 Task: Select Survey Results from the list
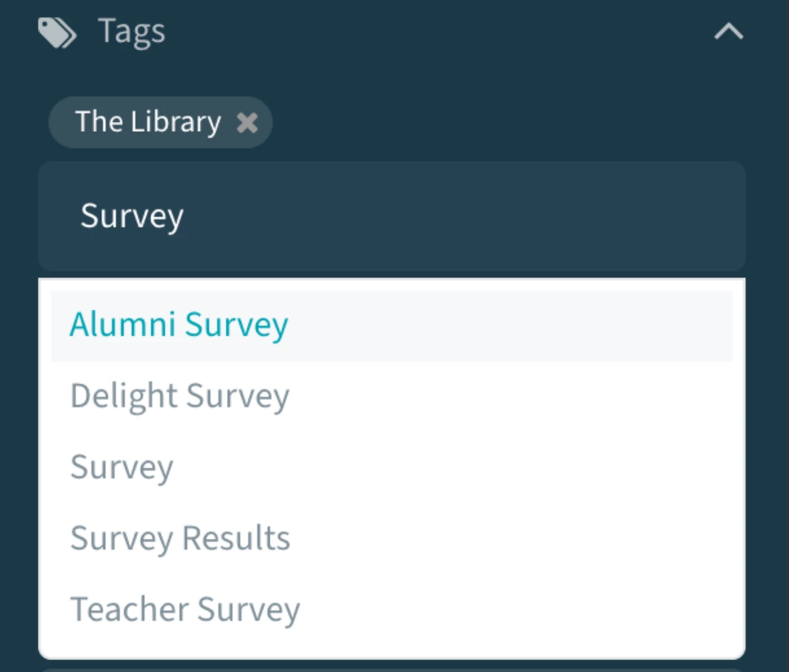180,539
